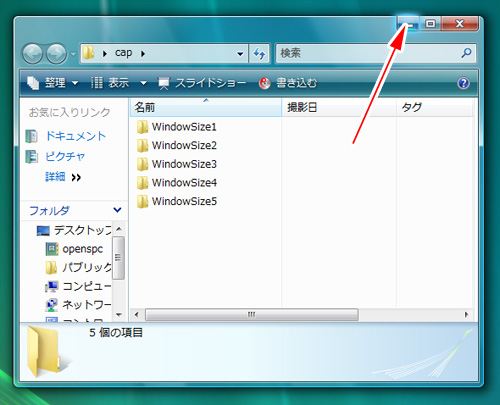500x405 pixels.
Task: Click the horizontal scrollbar right arrow
Action: tap(466, 314)
